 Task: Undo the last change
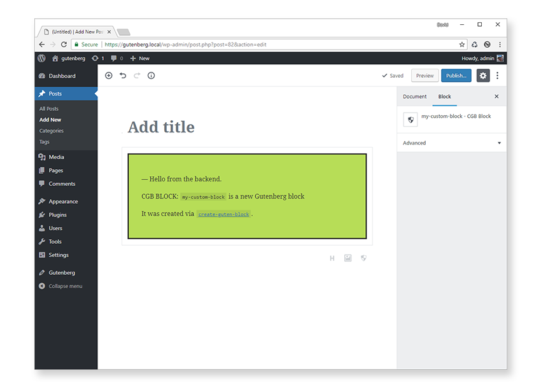(123, 76)
